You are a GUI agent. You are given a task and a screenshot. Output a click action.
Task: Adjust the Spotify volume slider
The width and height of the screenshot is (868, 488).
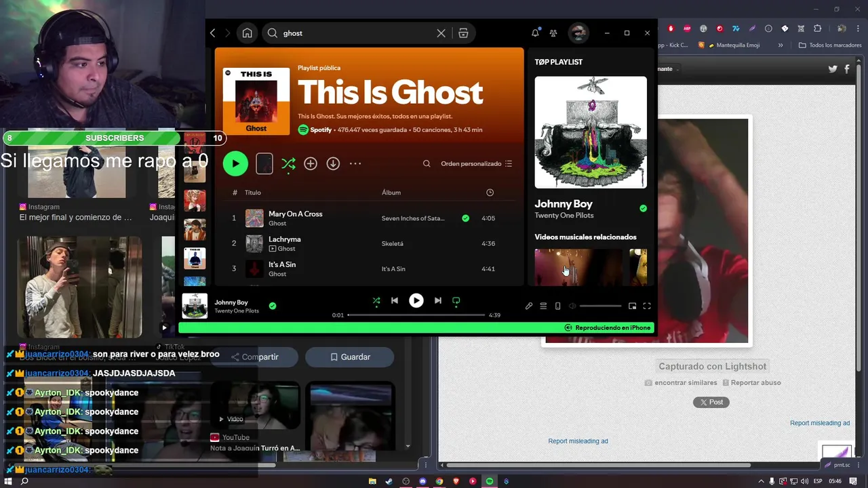point(600,306)
